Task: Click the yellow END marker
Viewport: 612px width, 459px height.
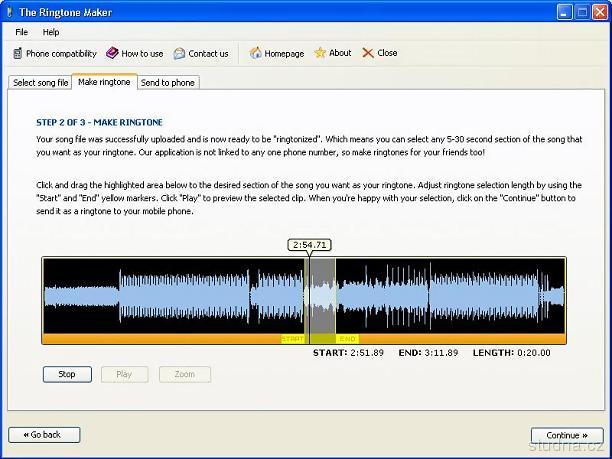Action: click(x=347, y=339)
